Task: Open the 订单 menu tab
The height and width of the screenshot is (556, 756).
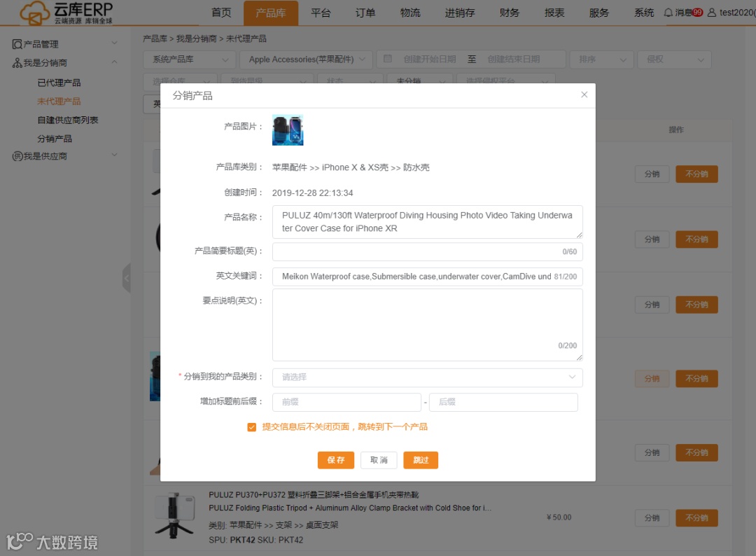Action: (365, 13)
